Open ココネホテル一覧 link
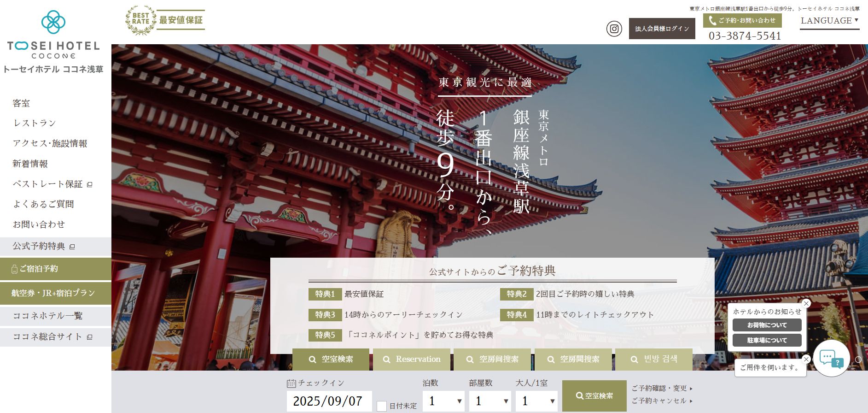The image size is (868, 413). (56, 316)
